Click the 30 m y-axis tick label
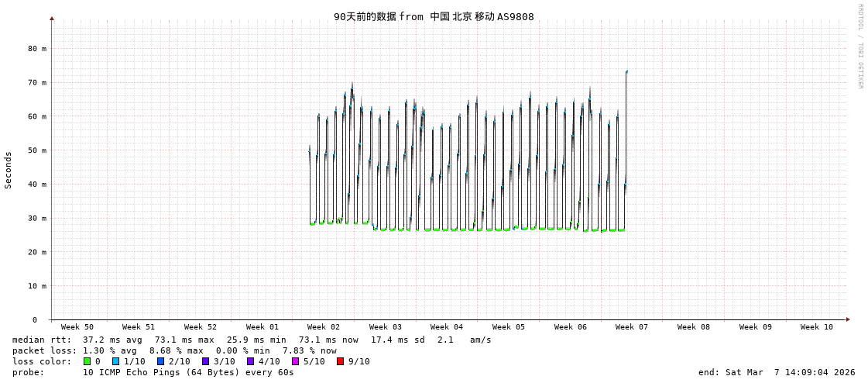This screenshot has height=383, width=868. pos(37,219)
